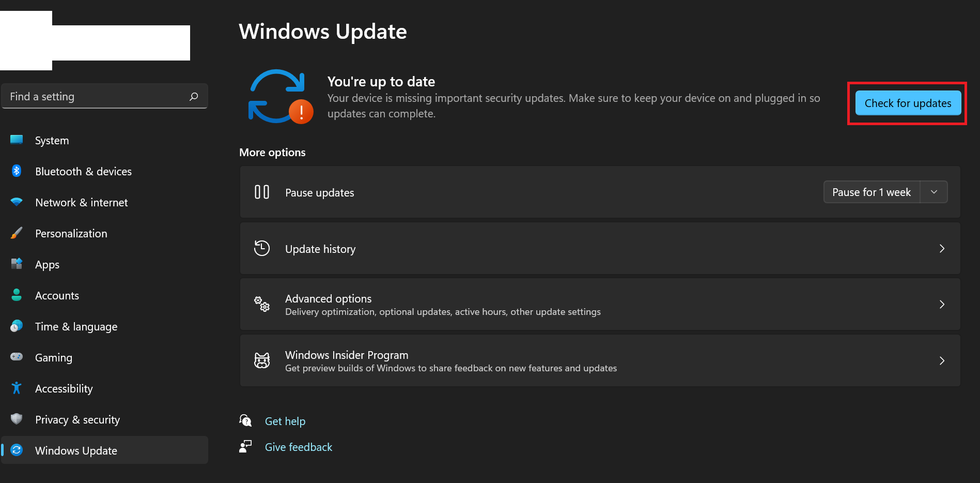Select Windows Update in sidebar
This screenshot has width=980, height=483.
point(104,450)
